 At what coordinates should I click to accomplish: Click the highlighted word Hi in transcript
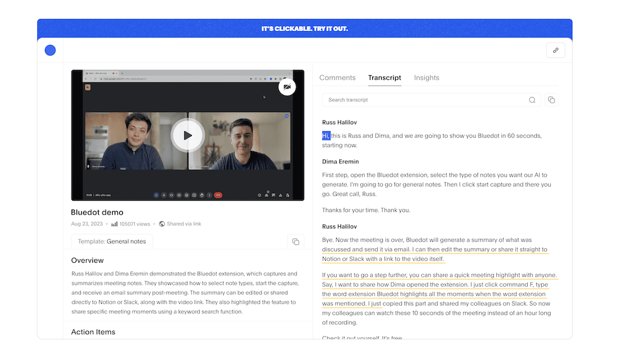[x=326, y=135]
